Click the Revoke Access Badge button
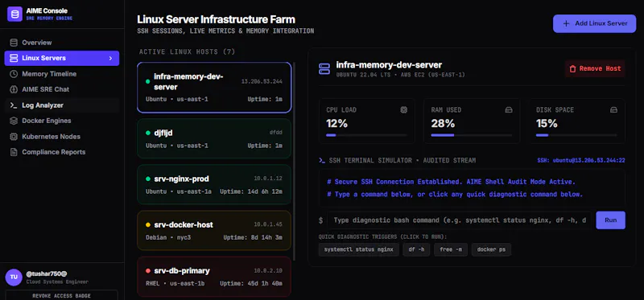644x300 pixels. [62, 295]
